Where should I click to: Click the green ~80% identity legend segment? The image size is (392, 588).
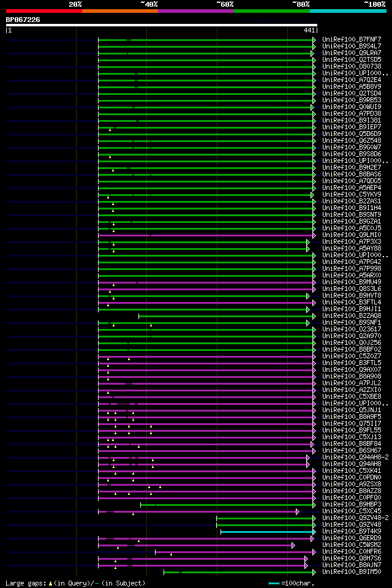pyautogui.click(x=272, y=11)
